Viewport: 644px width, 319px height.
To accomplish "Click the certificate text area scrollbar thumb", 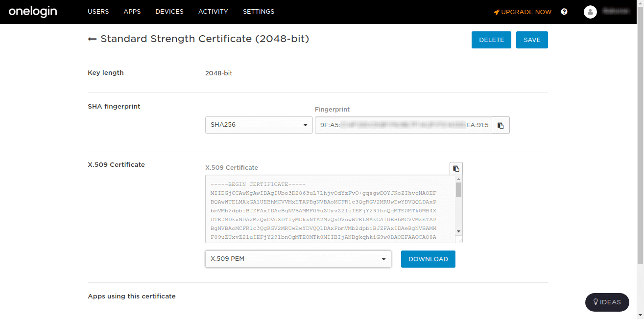I will click(x=459, y=190).
